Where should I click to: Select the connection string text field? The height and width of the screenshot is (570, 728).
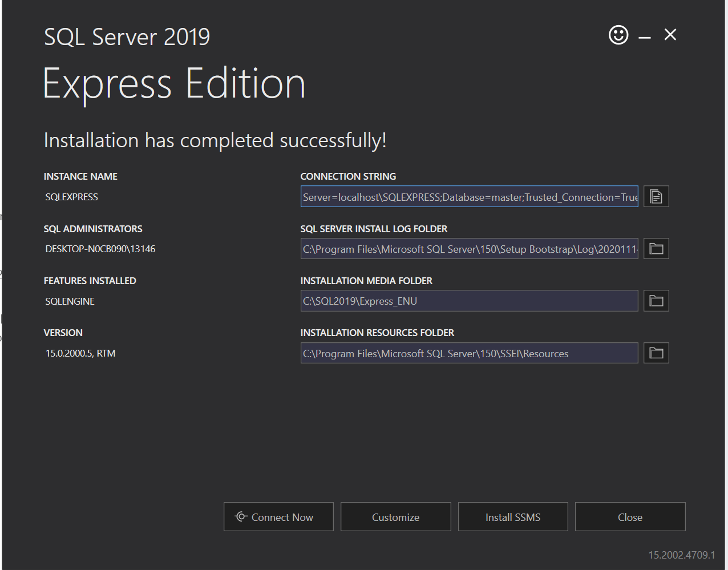[x=469, y=196]
